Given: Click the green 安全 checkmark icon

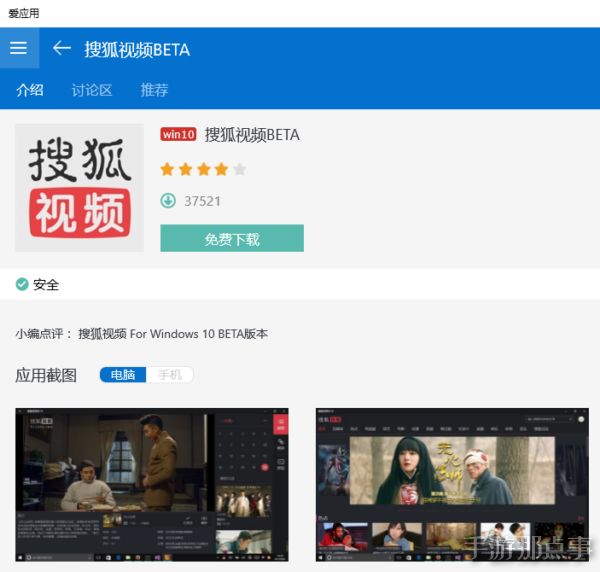Looking at the screenshot, I should [x=22, y=284].
